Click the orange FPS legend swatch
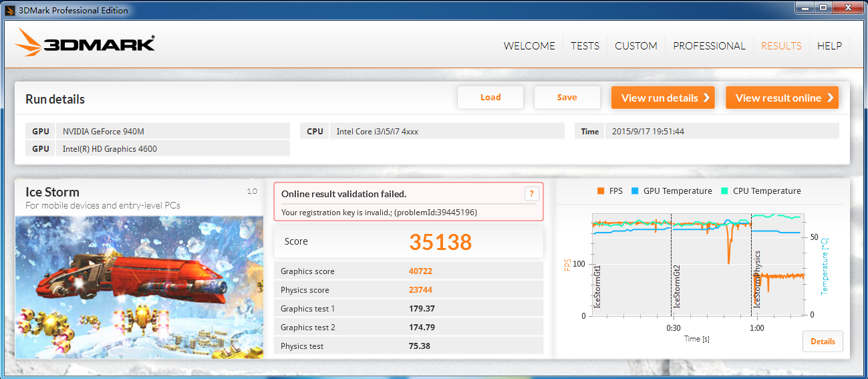Viewport: 868px width, 379px height. tap(601, 191)
